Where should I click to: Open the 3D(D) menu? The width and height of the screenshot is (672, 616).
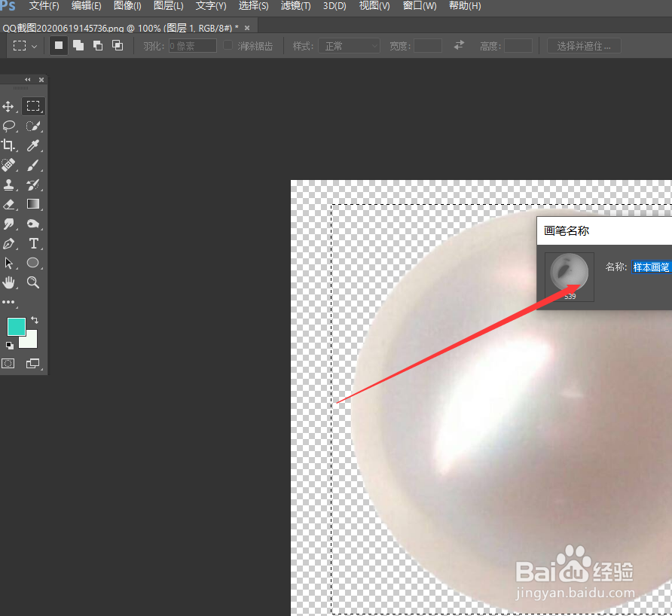click(334, 6)
